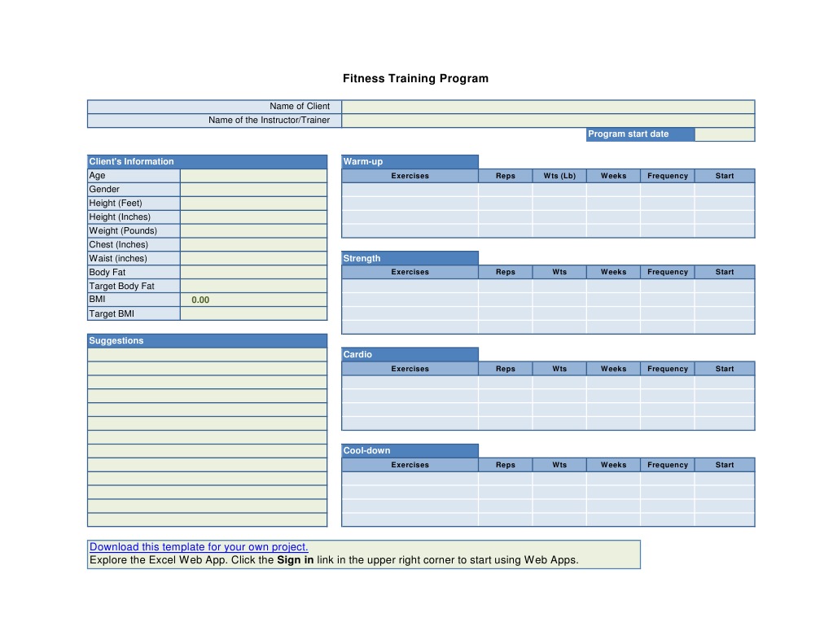Screen dimensions: 833x644
Task: Select the Target BMI row label
Action: click(x=114, y=313)
